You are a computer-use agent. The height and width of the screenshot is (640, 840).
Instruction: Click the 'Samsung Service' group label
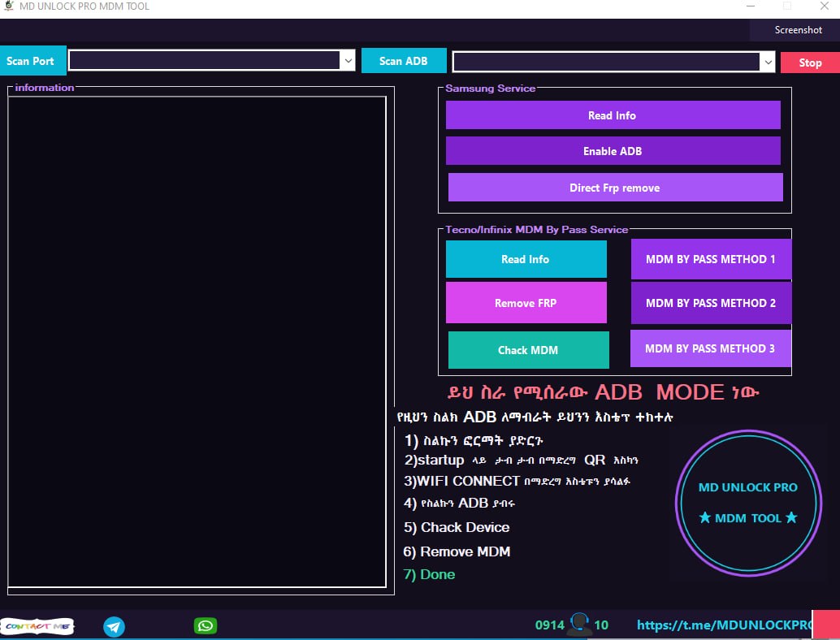click(x=490, y=89)
